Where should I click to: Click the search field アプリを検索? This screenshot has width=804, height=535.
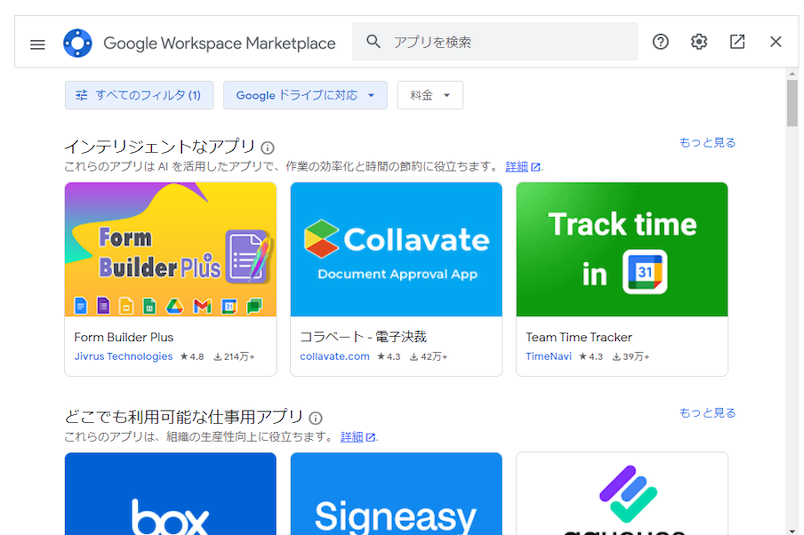[x=495, y=42]
